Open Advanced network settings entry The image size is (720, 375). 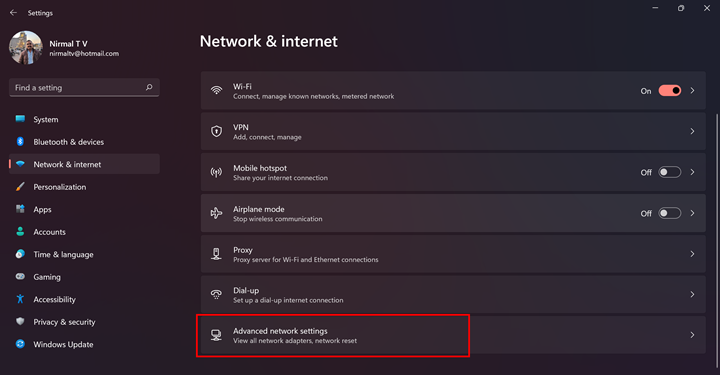click(x=453, y=335)
